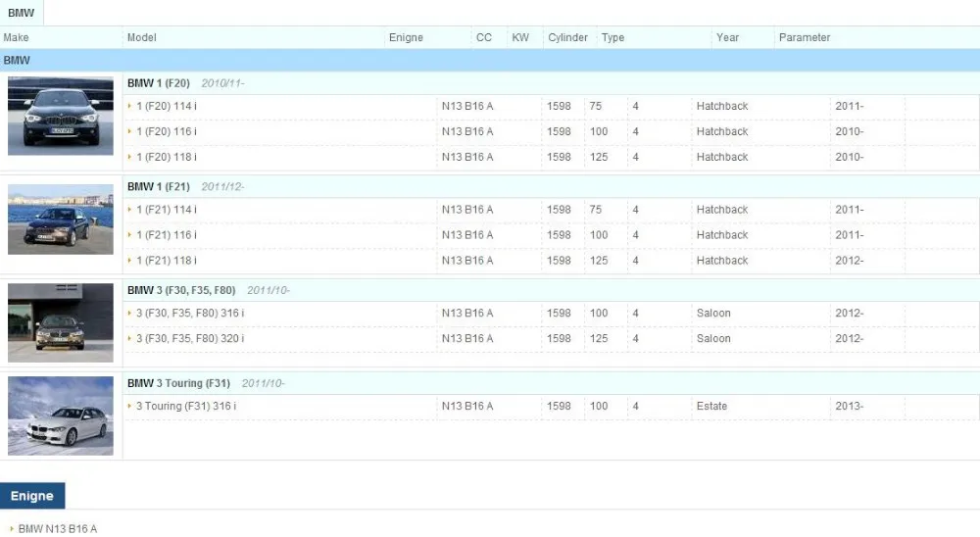This screenshot has height=537, width=980.
Task: Open the 1 (F21) 116 i model link
Action: pos(167,235)
